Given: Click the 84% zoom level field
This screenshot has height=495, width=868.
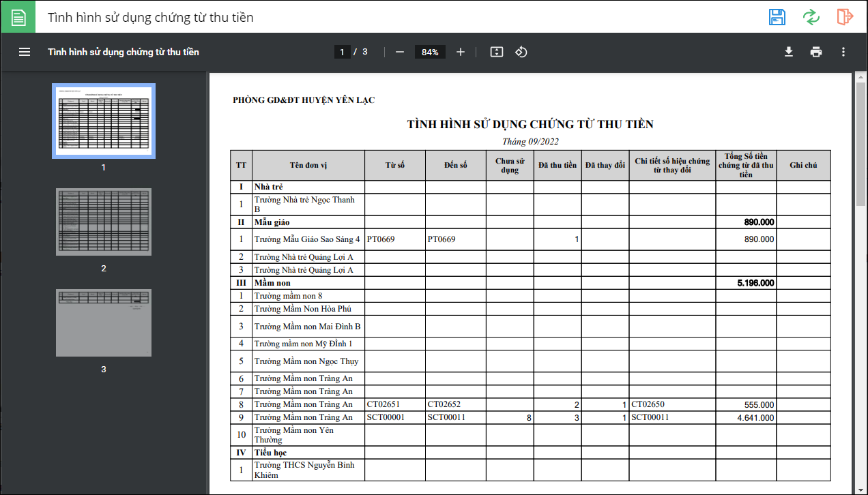Looking at the screenshot, I should (x=430, y=52).
